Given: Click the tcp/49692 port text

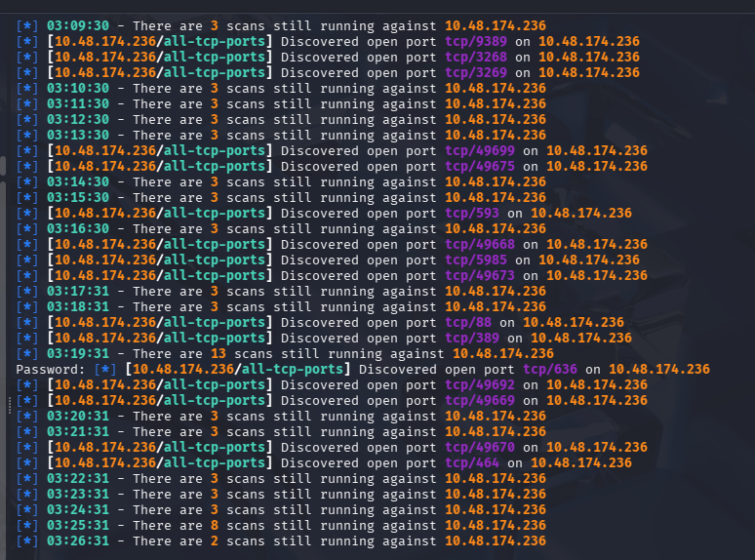Looking at the screenshot, I should point(480,385).
